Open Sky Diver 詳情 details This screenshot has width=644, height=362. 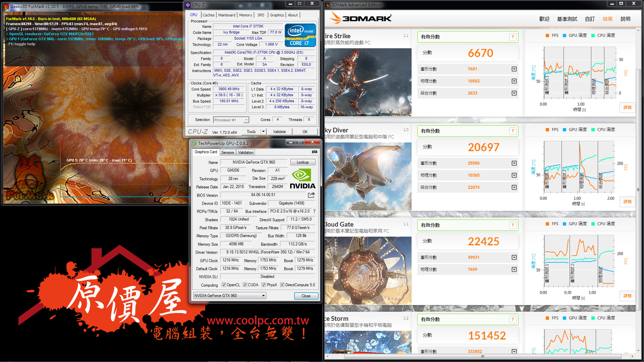627,202
